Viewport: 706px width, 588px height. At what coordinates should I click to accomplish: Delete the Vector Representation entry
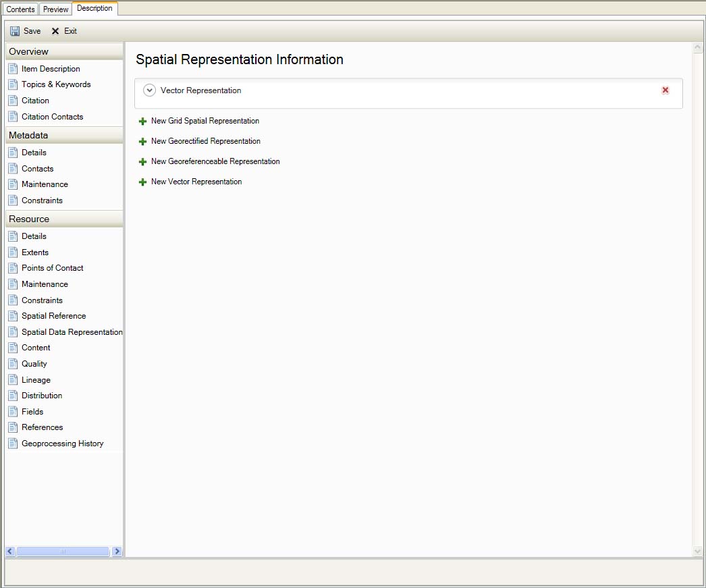[665, 90]
